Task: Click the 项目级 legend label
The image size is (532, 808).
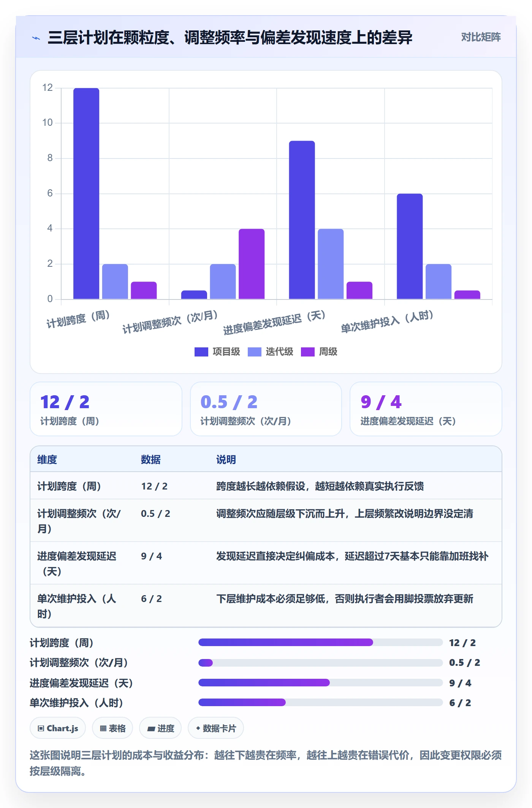Action: coord(226,352)
